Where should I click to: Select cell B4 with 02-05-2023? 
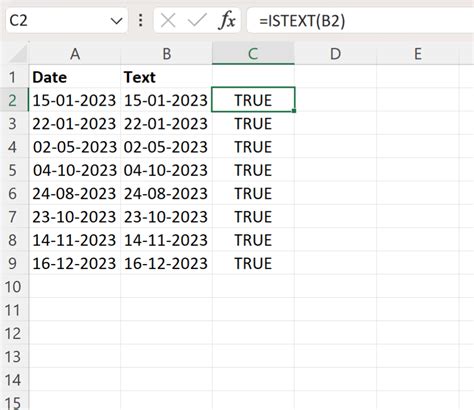pos(166,147)
